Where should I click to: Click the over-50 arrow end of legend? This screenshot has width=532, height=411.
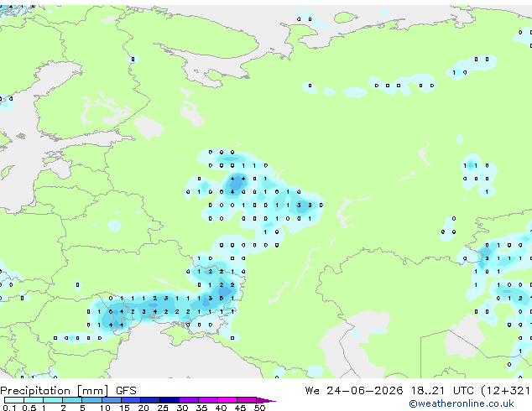(266, 400)
